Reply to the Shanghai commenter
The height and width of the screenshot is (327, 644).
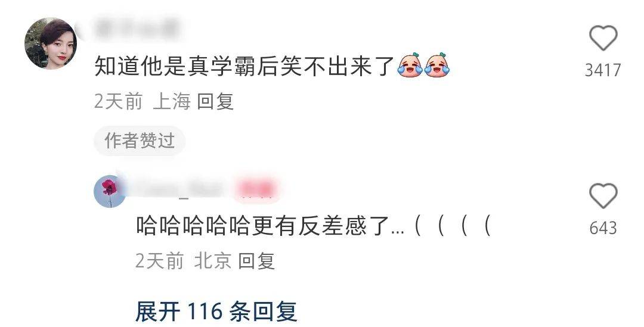(215, 102)
